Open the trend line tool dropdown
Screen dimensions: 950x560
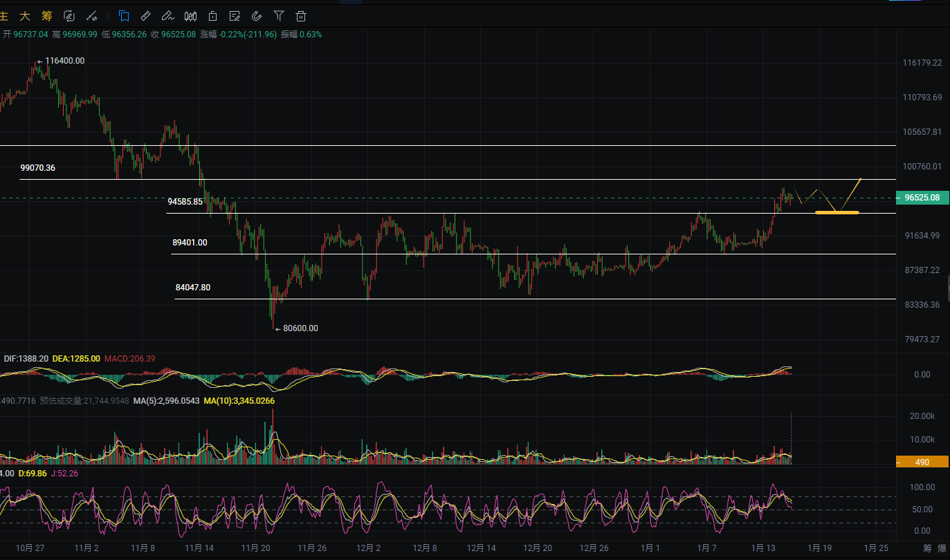click(92, 16)
